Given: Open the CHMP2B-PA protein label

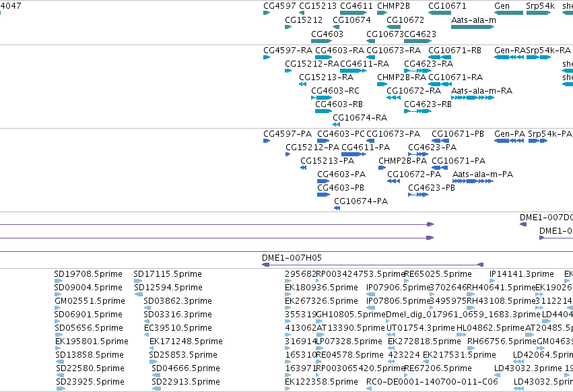Looking at the screenshot, I should [403, 161].
